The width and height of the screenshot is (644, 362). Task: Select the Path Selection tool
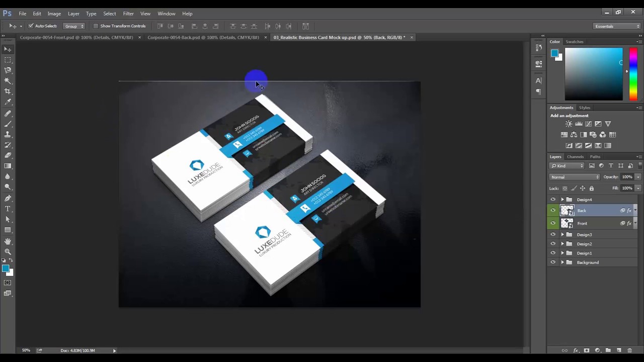[x=8, y=219]
